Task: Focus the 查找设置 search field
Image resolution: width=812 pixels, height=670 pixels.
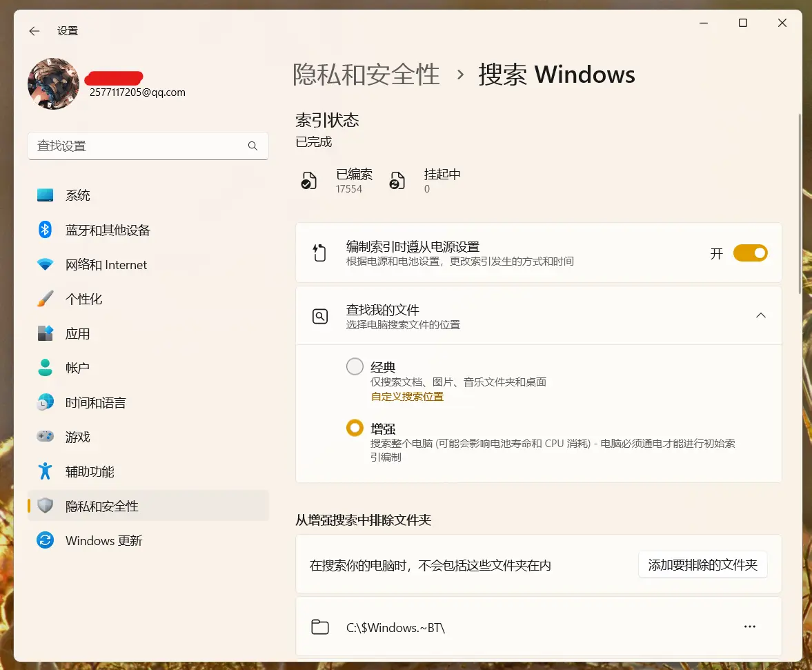Action: (148, 146)
